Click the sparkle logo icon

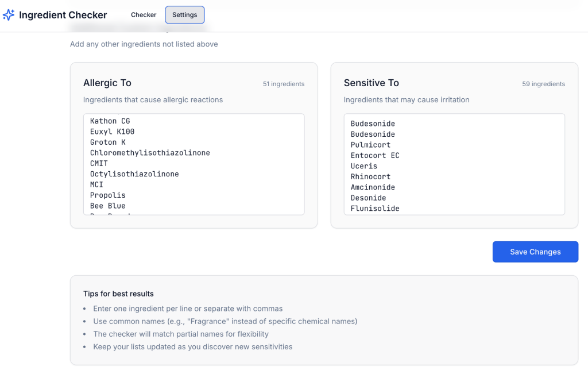click(x=9, y=15)
